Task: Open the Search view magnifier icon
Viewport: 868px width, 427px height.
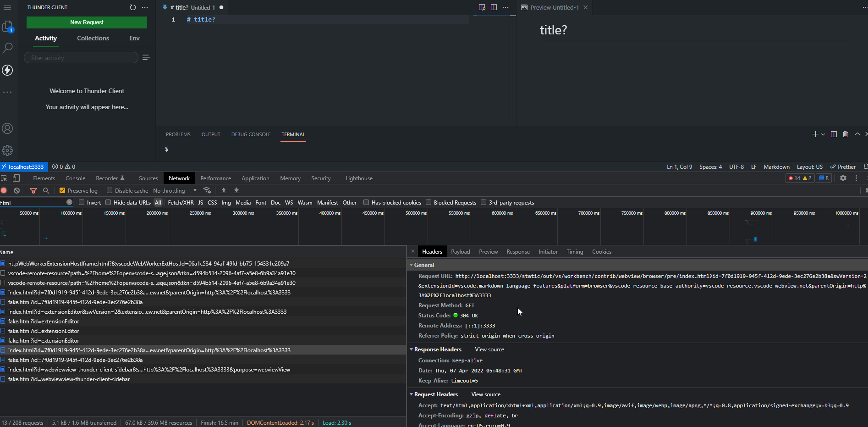Action: [x=7, y=48]
